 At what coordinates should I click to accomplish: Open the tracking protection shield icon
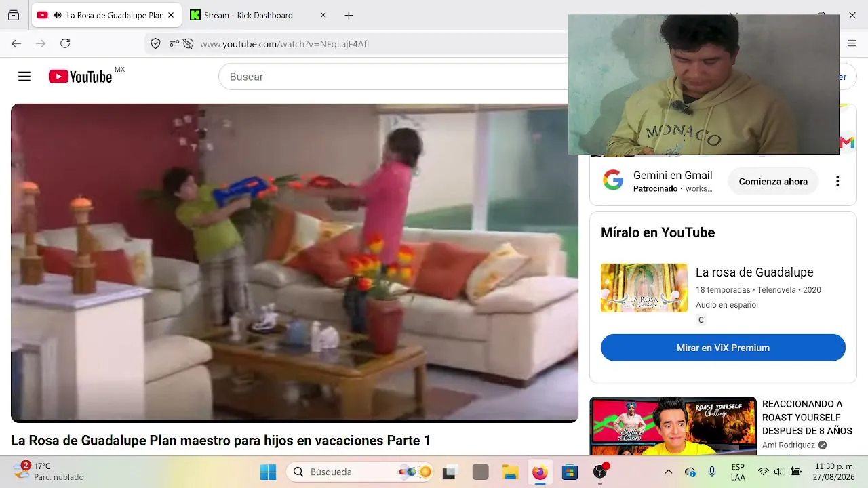[155, 43]
